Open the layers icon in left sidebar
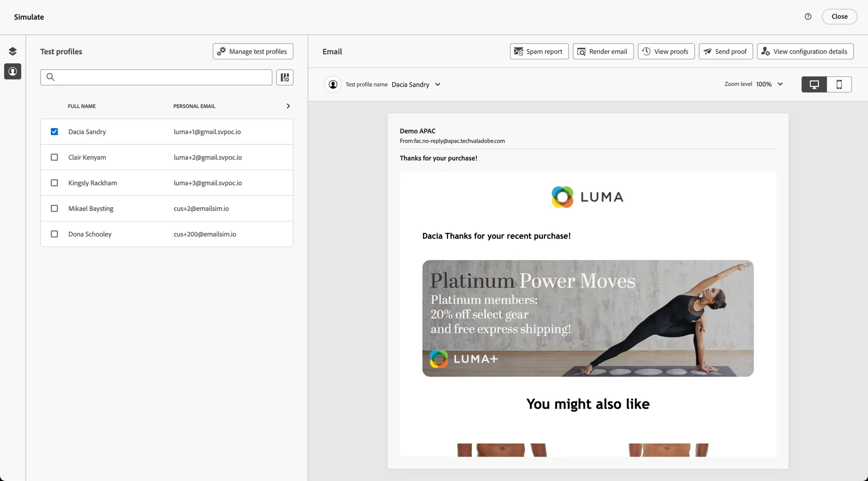This screenshot has height=481, width=868. click(13, 51)
